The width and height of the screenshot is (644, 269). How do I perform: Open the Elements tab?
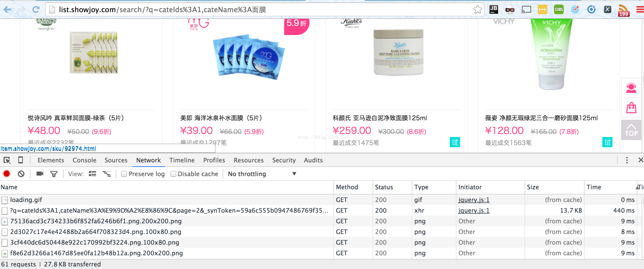pyautogui.click(x=51, y=160)
